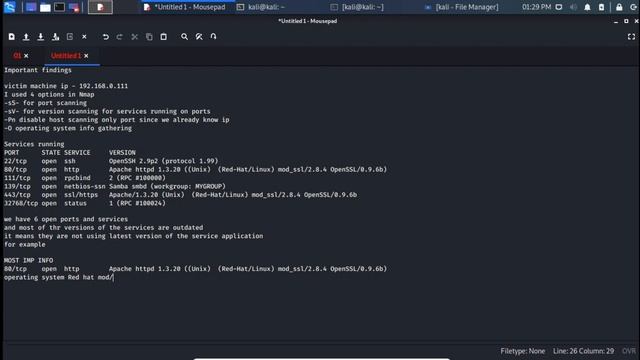Select the Untitled 1 document tab

[66, 56]
